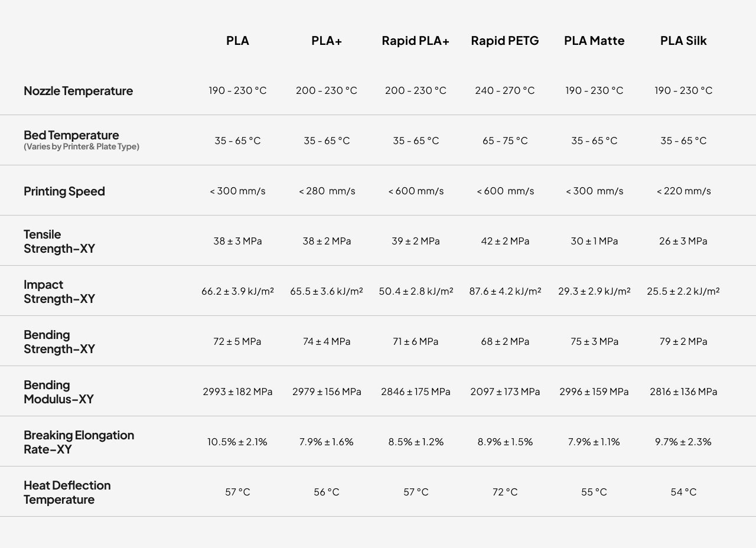Click the Heat Deflection Temperature label
The image size is (756, 548).
click(x=67, y=492)
